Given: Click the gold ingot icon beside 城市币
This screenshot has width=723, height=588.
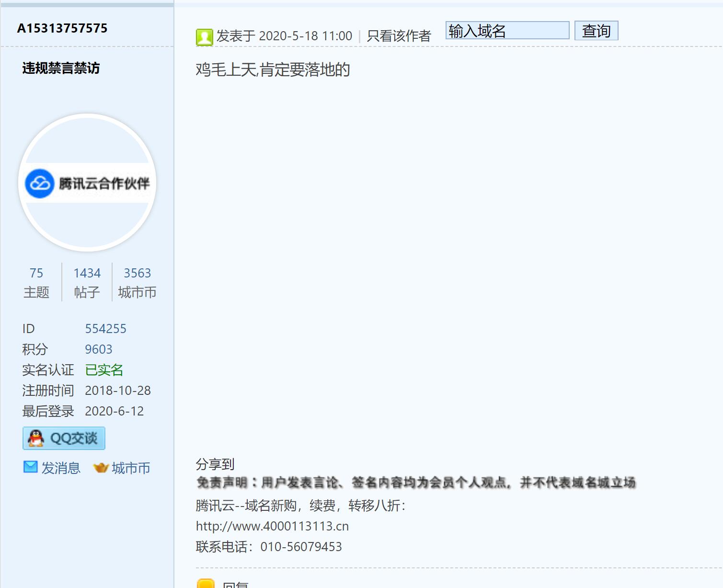Looking at the screenshot, I should pyautogui.click(x=102, y=468).
